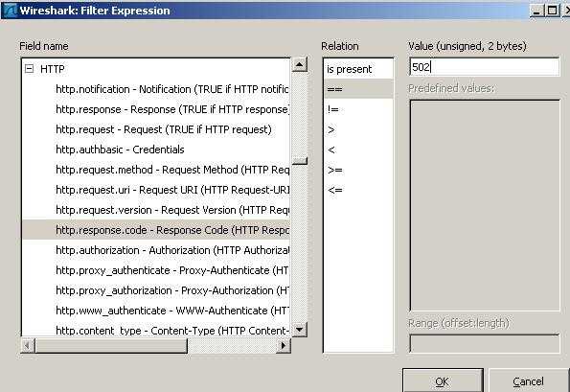The height and width of the screenshot is (392, 570).
Task: Confirm the filter with OK button
Action: tap(443, 380)
